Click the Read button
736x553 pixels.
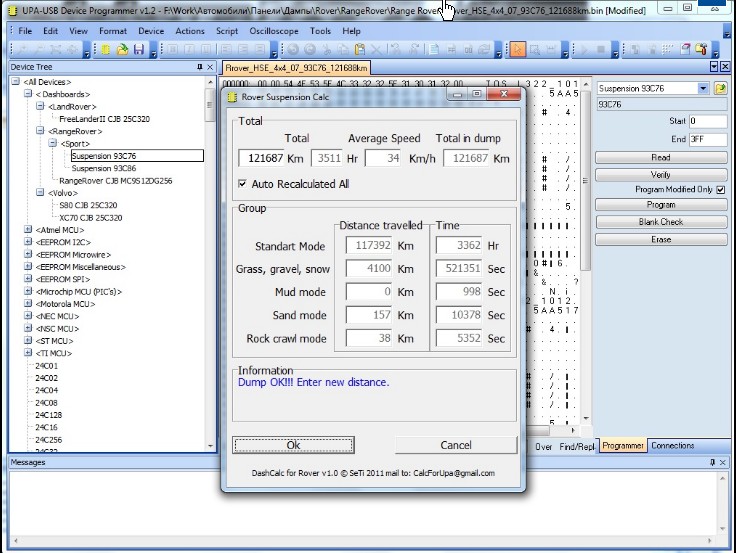[x=661, y=158]
